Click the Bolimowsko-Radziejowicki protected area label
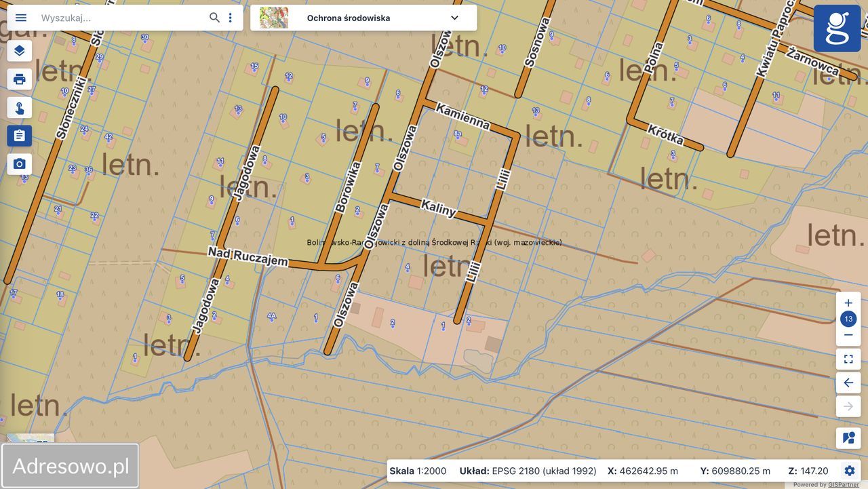The height and width of the screenshot is (489, 868). point(434,243)
